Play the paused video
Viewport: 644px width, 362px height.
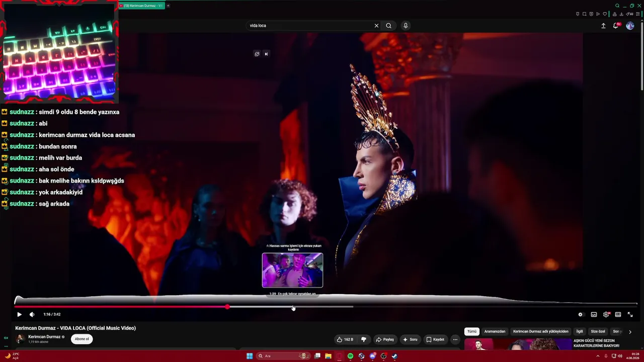tap(19, 314)
